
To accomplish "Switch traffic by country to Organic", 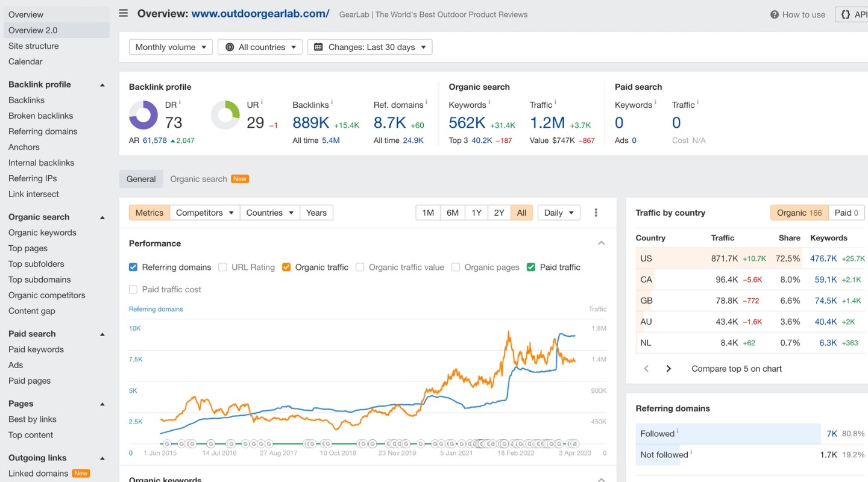I will 799,213.
